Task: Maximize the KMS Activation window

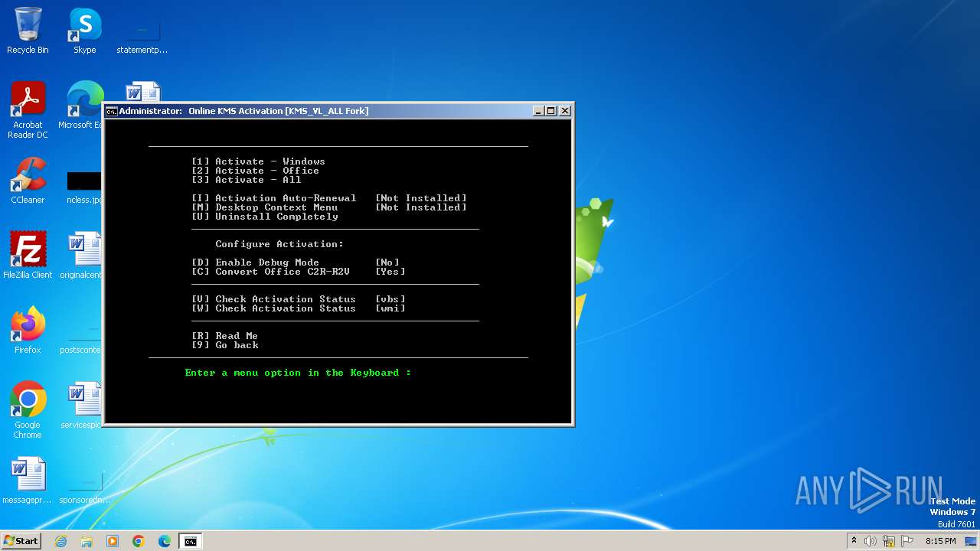Action: (x=551, y=111)
